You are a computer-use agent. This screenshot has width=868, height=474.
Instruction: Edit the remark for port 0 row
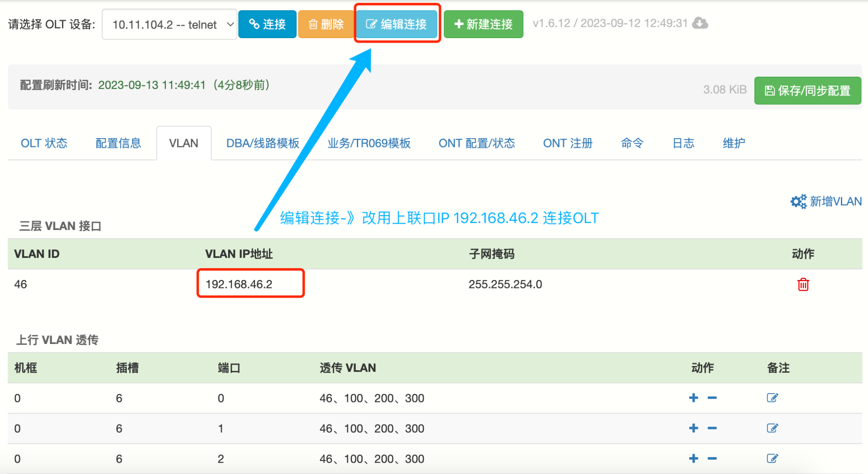pos(772,398)
